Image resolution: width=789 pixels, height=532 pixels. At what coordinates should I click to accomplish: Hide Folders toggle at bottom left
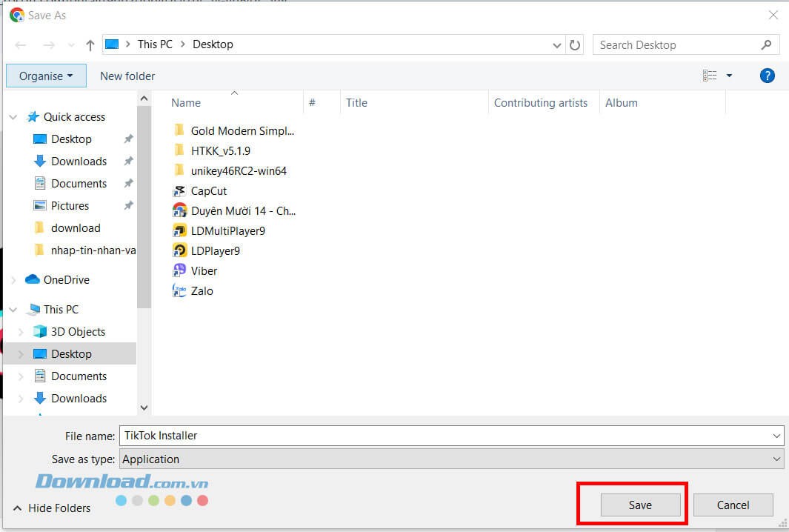pyautogui.click(x=52, y=508)
